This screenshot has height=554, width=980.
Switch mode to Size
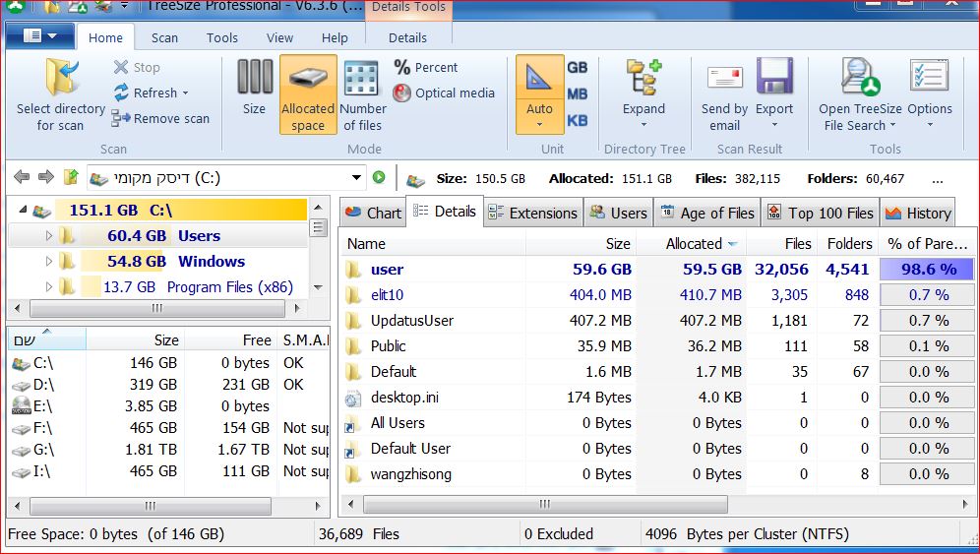point(255,88)
